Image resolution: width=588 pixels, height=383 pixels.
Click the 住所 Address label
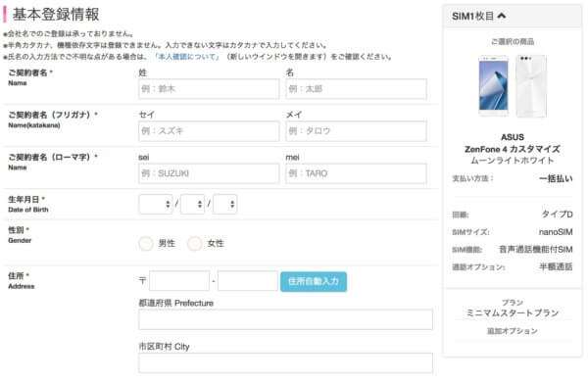tap(21, 281)
